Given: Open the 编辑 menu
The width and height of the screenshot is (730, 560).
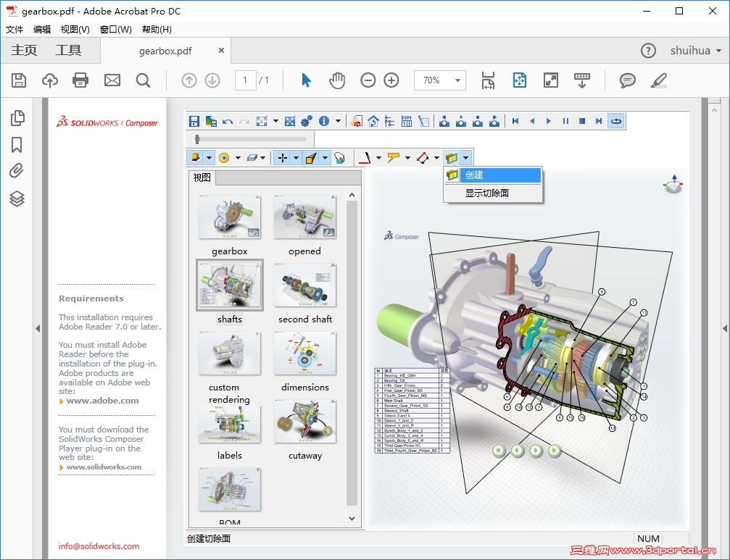Looking at the screenshot, I should 42,29.
